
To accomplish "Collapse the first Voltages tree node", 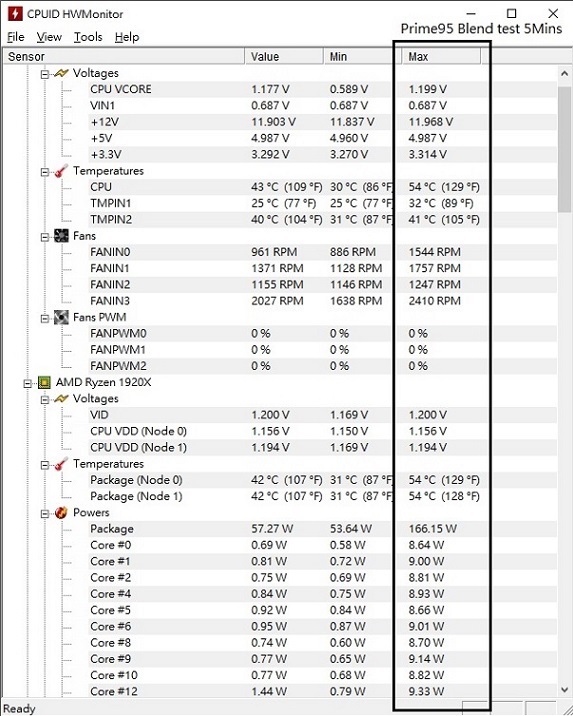I will [x=44, y=74].
